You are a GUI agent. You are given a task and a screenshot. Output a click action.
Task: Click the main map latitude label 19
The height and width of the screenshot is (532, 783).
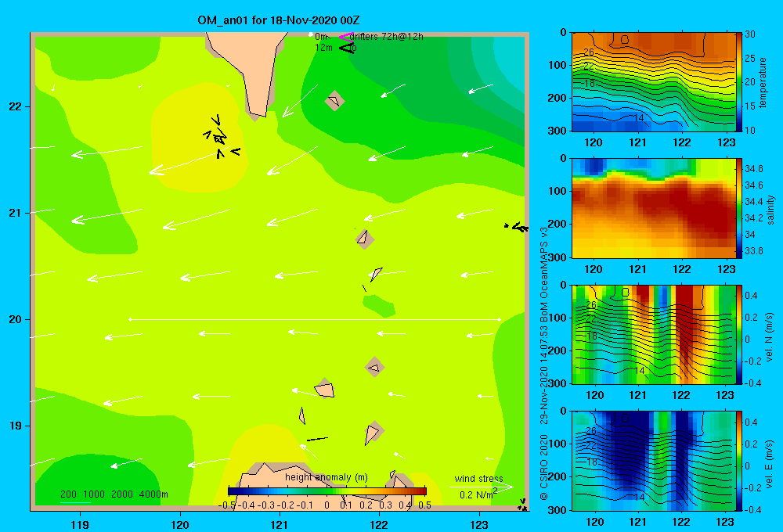click(x=15, y=426)
